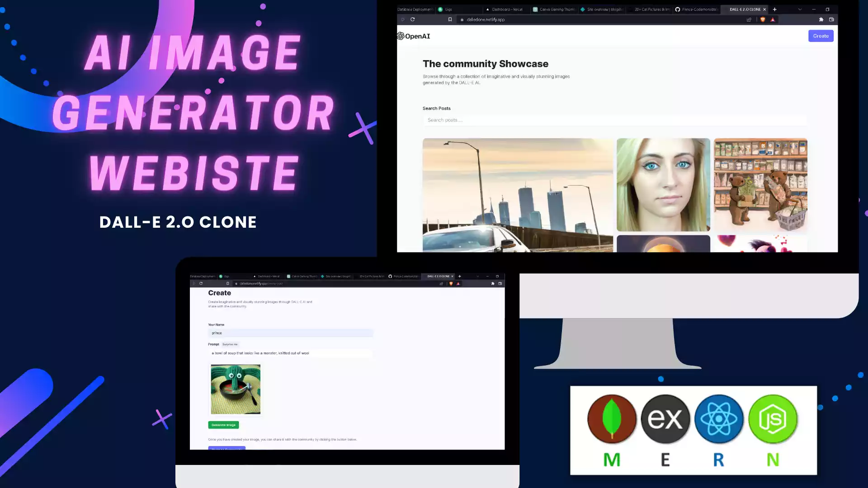Close DALL-E 2.0 CLONE tab in Showcase browser
The width and height of the screenshot is (868, 488).
coord(764,9)
